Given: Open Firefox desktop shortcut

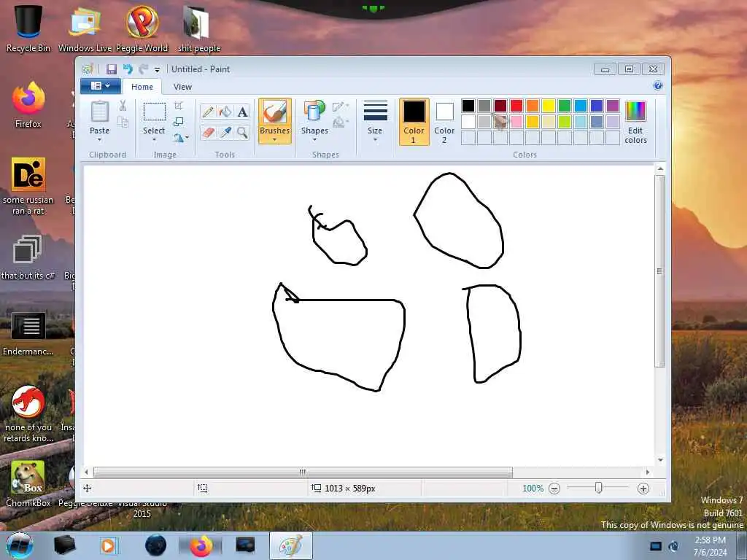Looking at the screenshot, I should [28, 105].
